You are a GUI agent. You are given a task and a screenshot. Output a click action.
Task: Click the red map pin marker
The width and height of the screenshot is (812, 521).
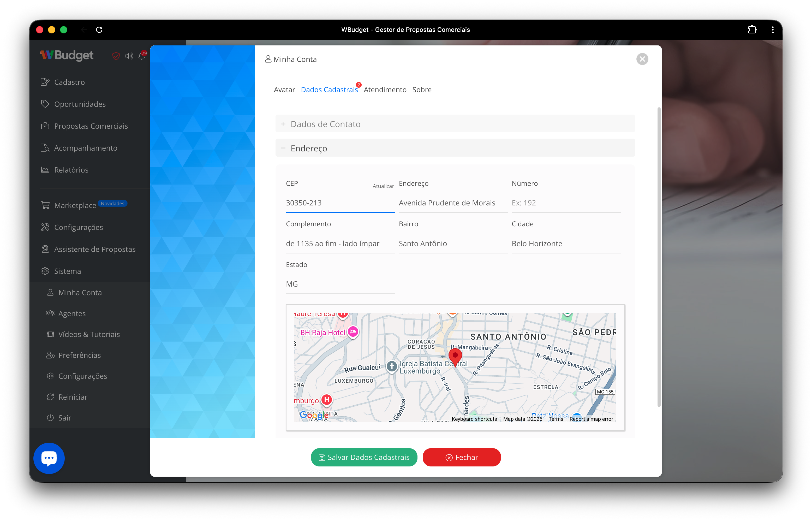[455, 357]
